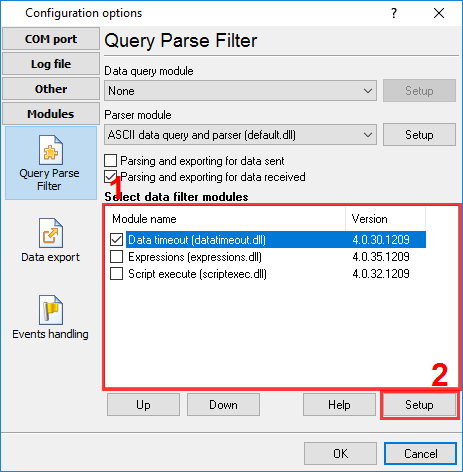This screenshot has width=463, height=472.
Task: Open the Events handling page icon
Action: click(x=51, y=317)
